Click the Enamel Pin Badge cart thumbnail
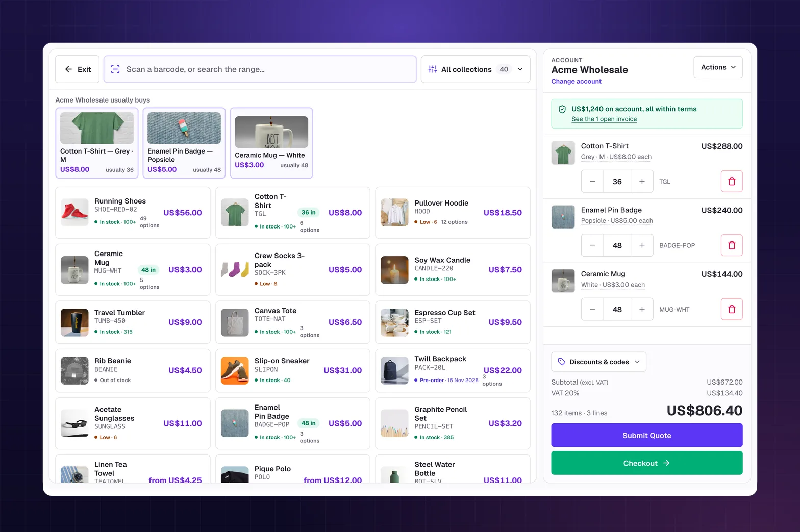 (563, 217)
